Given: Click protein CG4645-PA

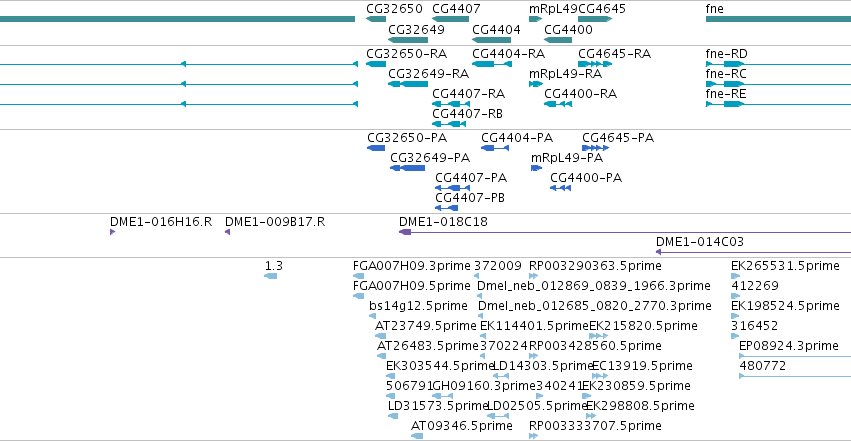Looking at the screenshot, I should pos(618,138).
